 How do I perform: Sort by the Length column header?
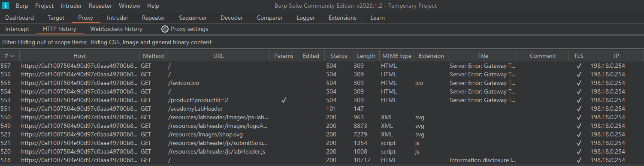tap(366, 56)
